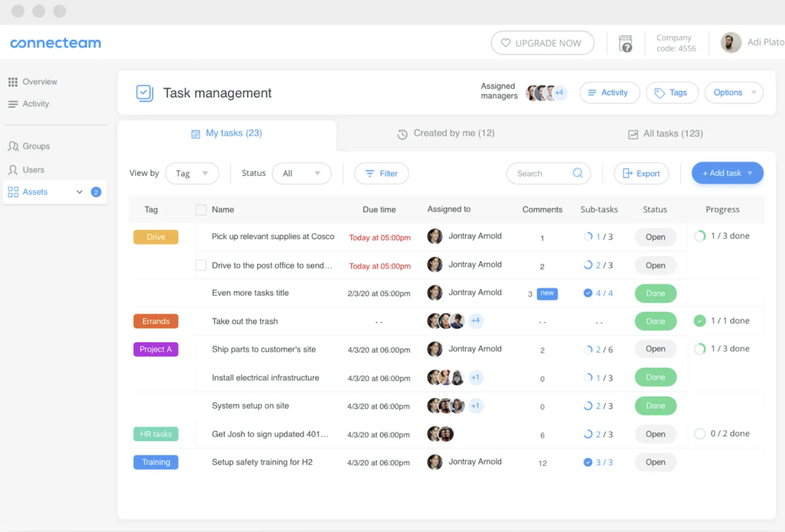The width and height of the screenshot is (785, 532).
Task: Select the Activity sidebar item
Action: (x=36, y=103)
